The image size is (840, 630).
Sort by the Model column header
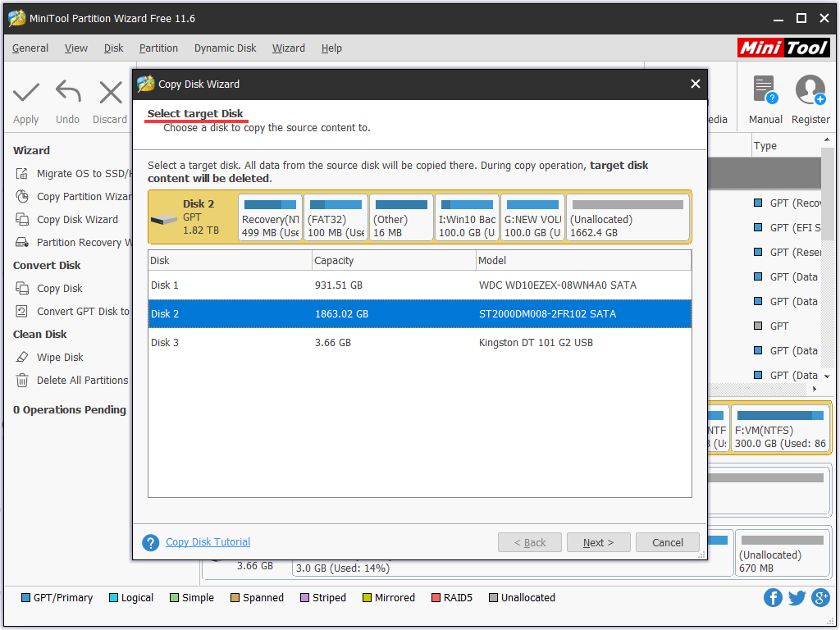tap(584, 260)
